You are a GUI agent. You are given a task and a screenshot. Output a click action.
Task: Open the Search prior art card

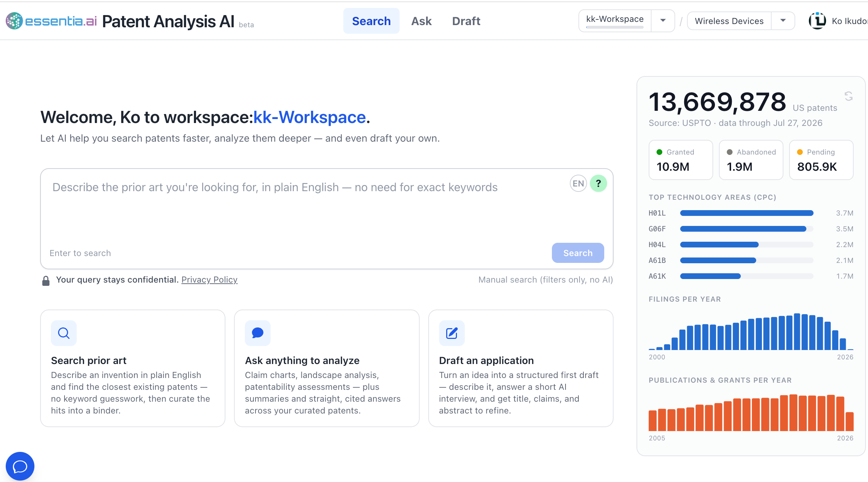(x=133, y=368)
